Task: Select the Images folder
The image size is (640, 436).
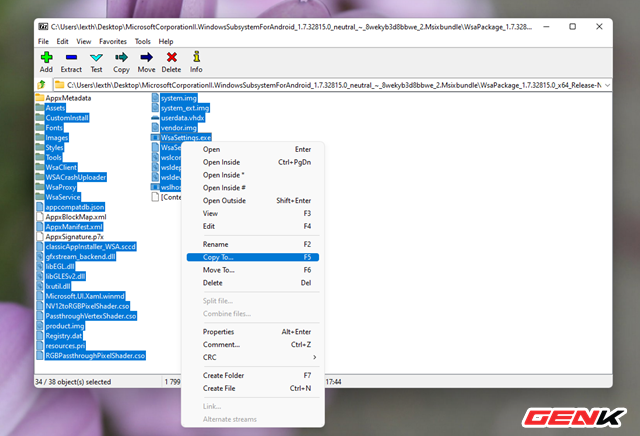Action: click(57, 138)
